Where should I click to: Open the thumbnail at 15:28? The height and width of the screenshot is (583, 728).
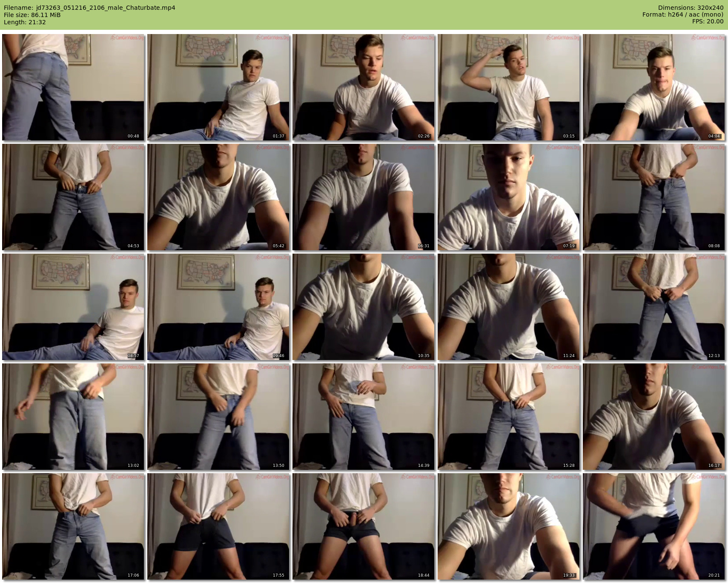[509, 417]
